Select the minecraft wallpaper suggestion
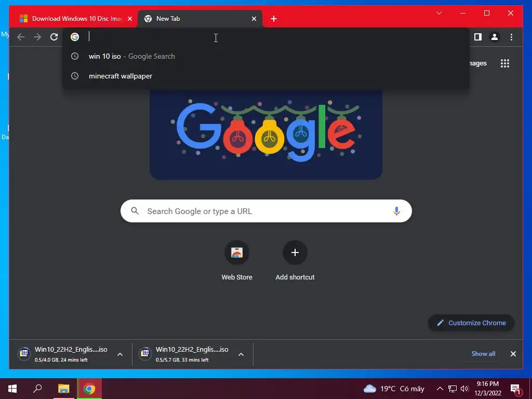The width and height of the screenshot is (532, 399). point(266,76)
